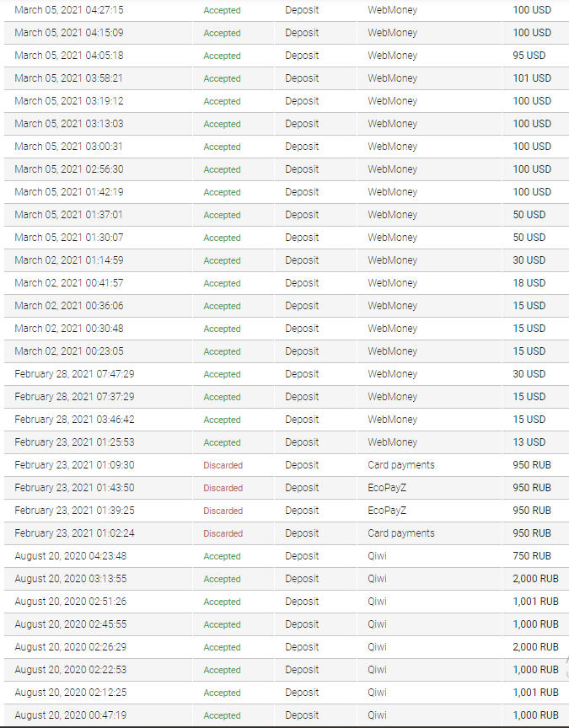The image size is (569, 728).
Task: Click the February 28, 2021 07:47:29 date
Action: [x=74, y=374]
